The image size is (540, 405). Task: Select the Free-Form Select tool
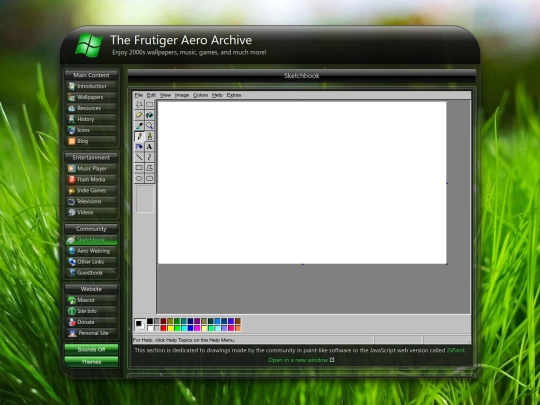(139, 104)
